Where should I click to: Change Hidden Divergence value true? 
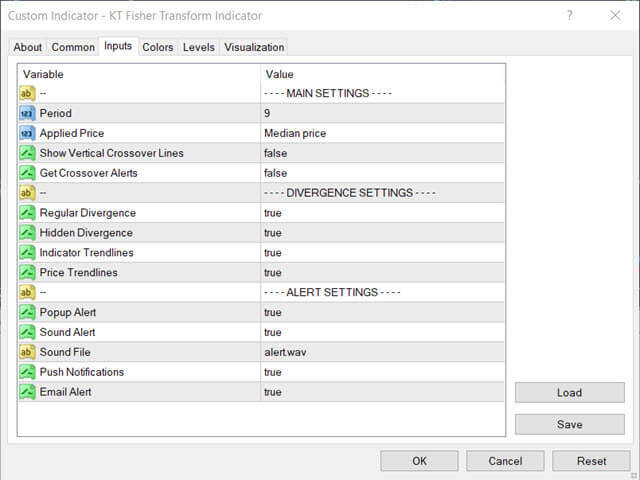(x=273, y=233)
